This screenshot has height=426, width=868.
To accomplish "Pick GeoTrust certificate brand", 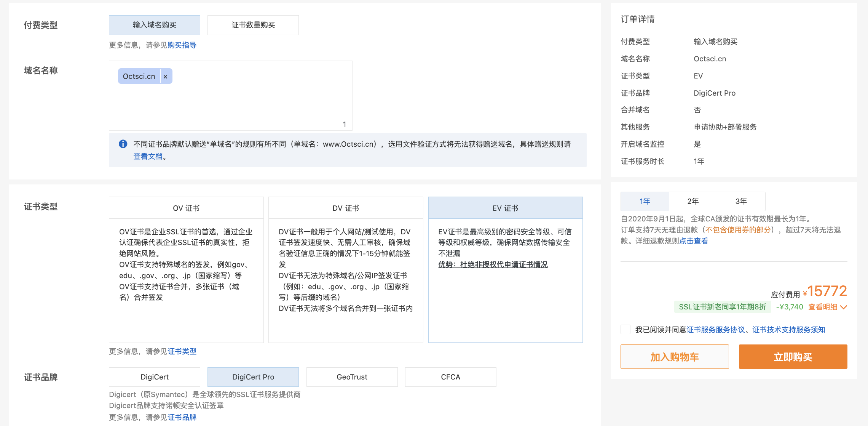I will 351,377.
